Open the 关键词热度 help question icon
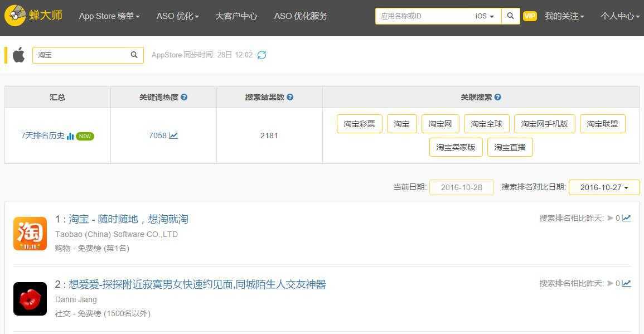 pyautogui.click(x=184, y=96)
